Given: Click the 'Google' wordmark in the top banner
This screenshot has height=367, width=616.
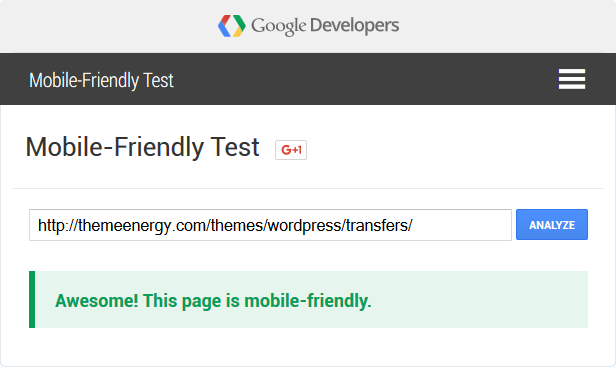Looking at the screenshot, I should (x=279, y=26).
